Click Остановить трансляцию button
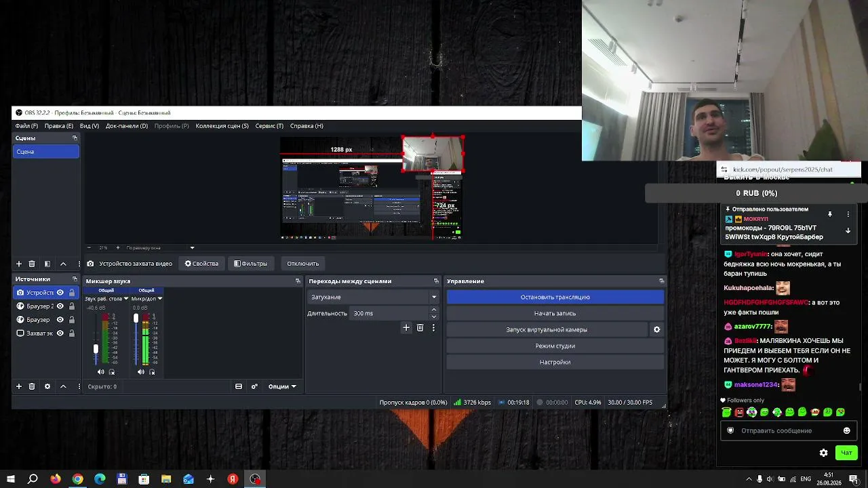 coord(555,297)
